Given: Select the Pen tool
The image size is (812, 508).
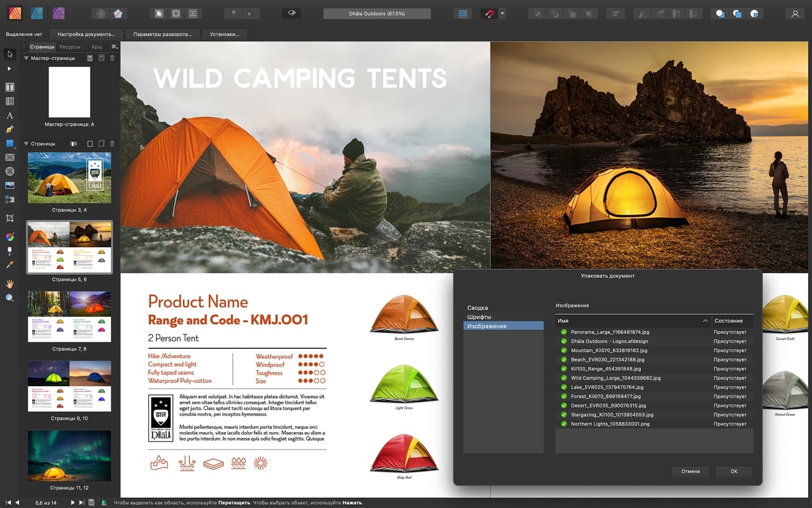Looking at the screenshot, I should pos(9,130).
